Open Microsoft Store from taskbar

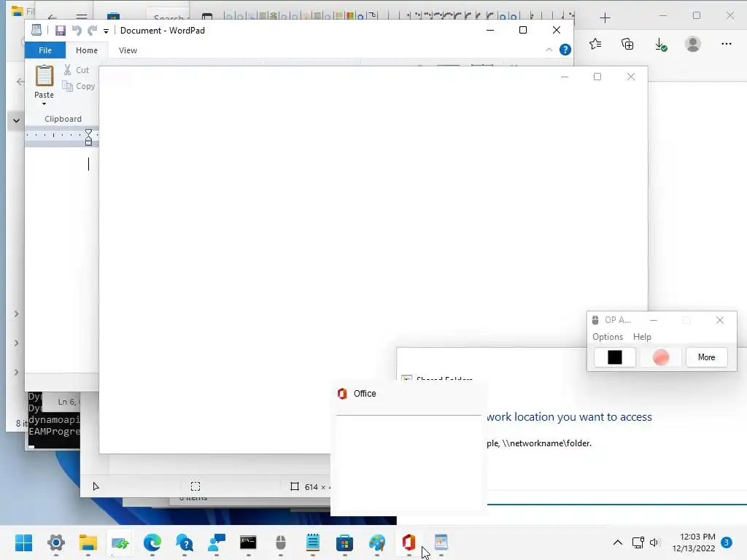(x=344, y=542)
